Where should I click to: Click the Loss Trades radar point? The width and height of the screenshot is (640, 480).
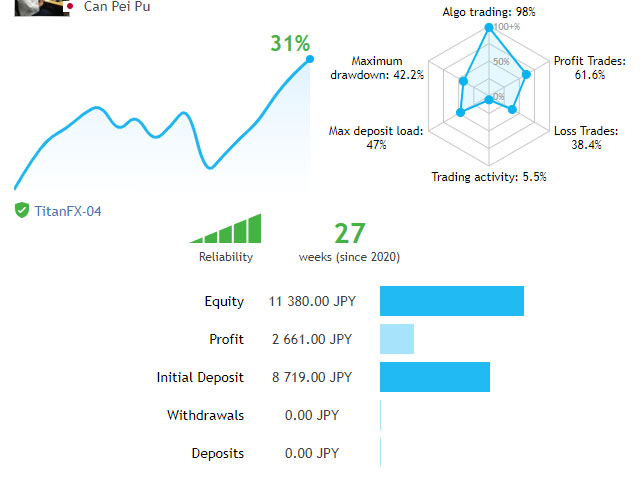pos(513,109)
